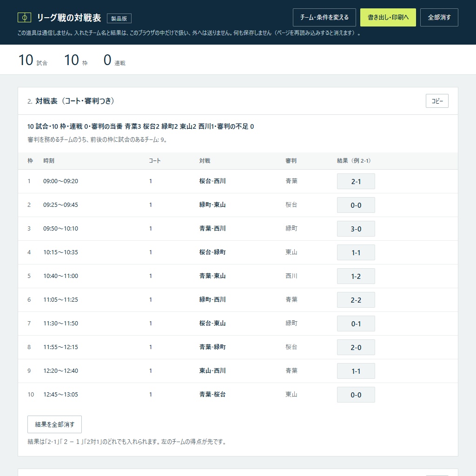Image resolution: width=476 pixels, height=476 pixels.
Task: Copy the 対戦表 with the コピー button
Action: (437, 101)
